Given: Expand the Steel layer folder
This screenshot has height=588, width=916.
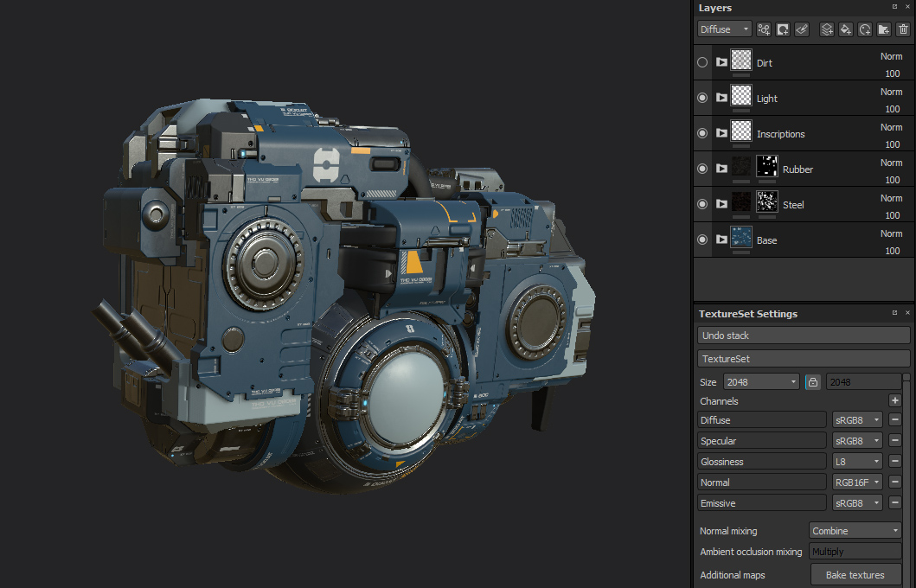Looking at the screenshot, I should click(x=721, y=205).
